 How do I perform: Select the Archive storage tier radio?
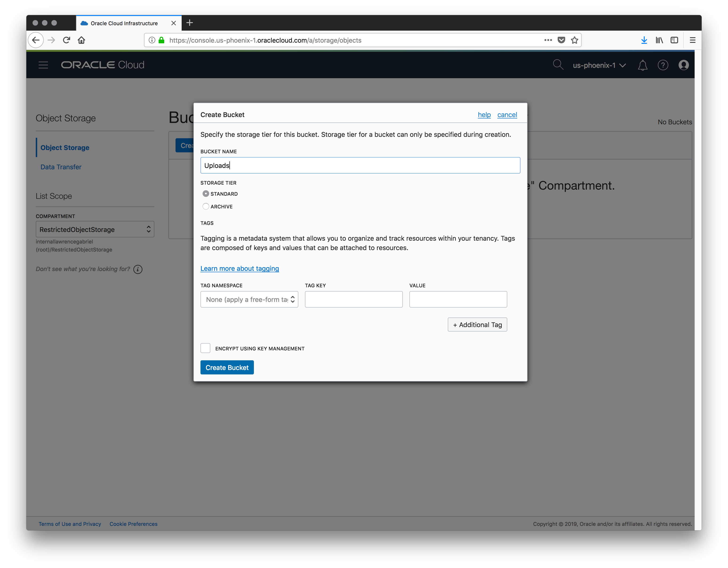click(x=206, y=207)
